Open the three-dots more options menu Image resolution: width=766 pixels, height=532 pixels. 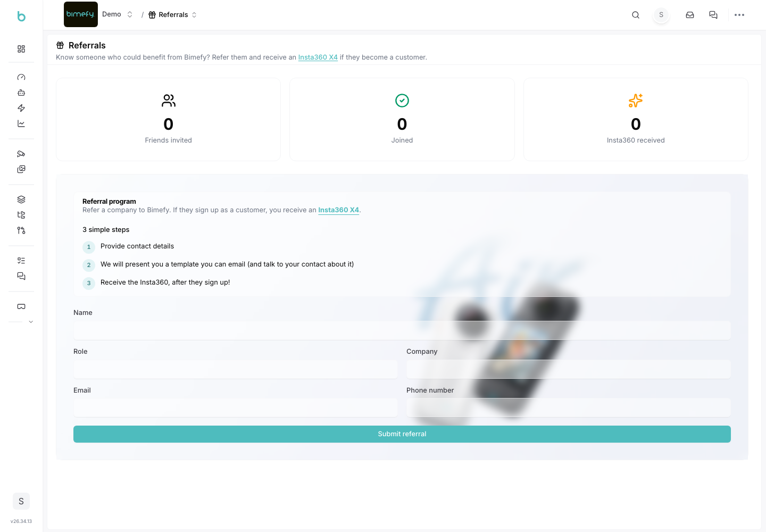click(x=739, y=15)
